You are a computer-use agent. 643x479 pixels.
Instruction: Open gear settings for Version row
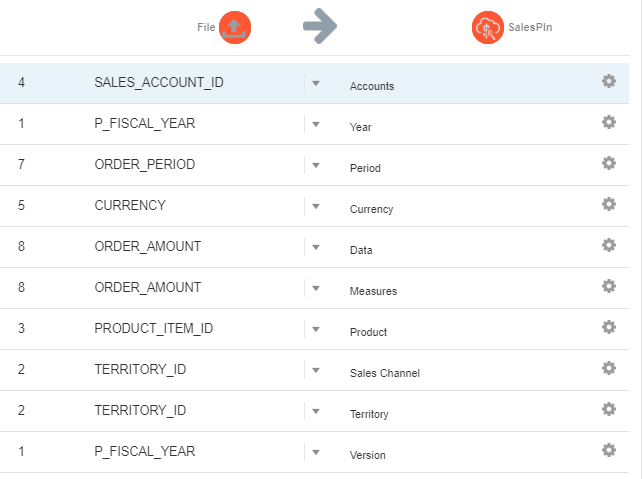(x=608, y=450)
